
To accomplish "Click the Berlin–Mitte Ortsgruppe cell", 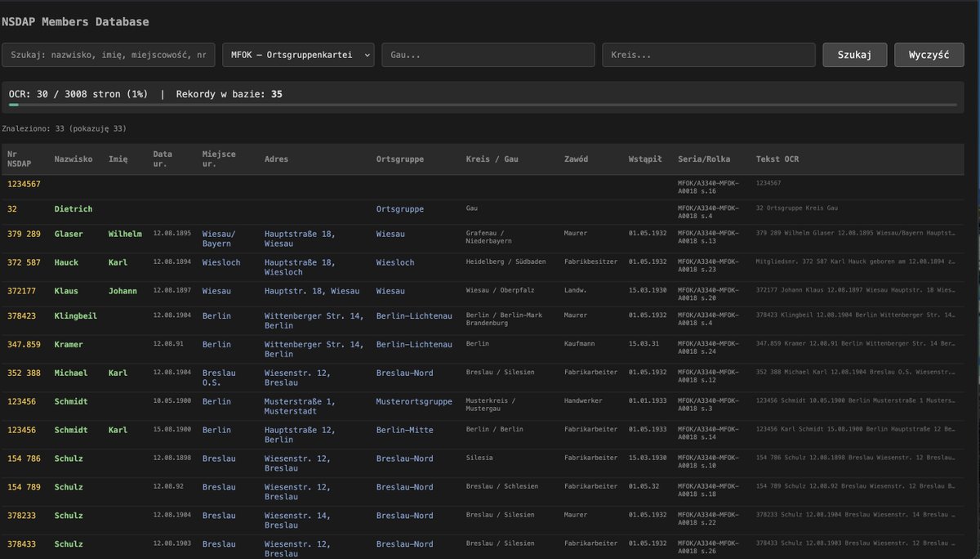I will (404, 430).
